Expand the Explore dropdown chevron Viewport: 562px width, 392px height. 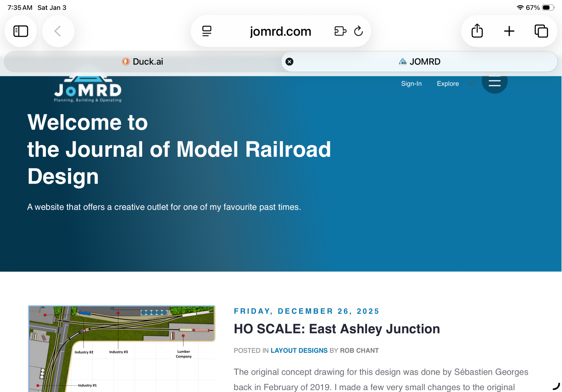click(x=471, y=84)
